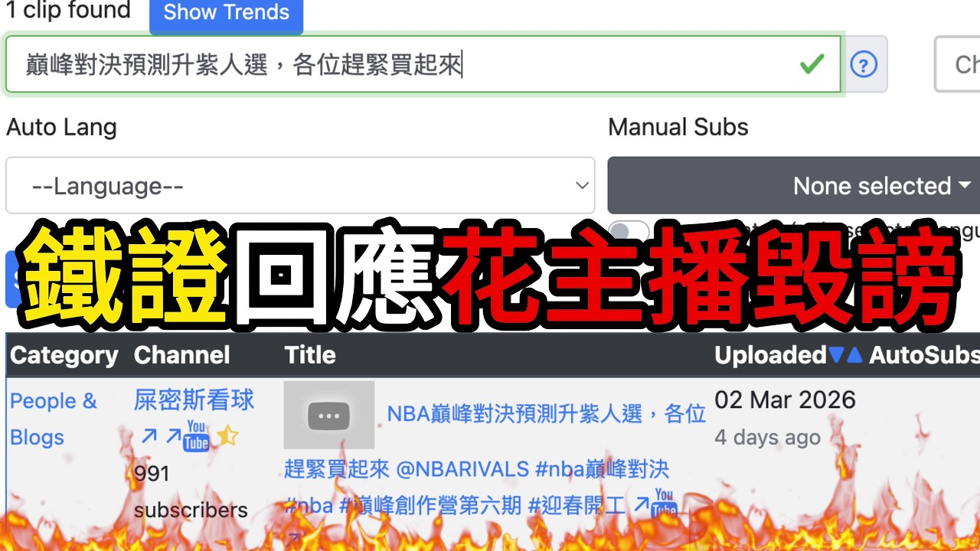Open the blue question mark help icon
The width and height of the screenshot is (980, 551).
[x=864, y=64]
